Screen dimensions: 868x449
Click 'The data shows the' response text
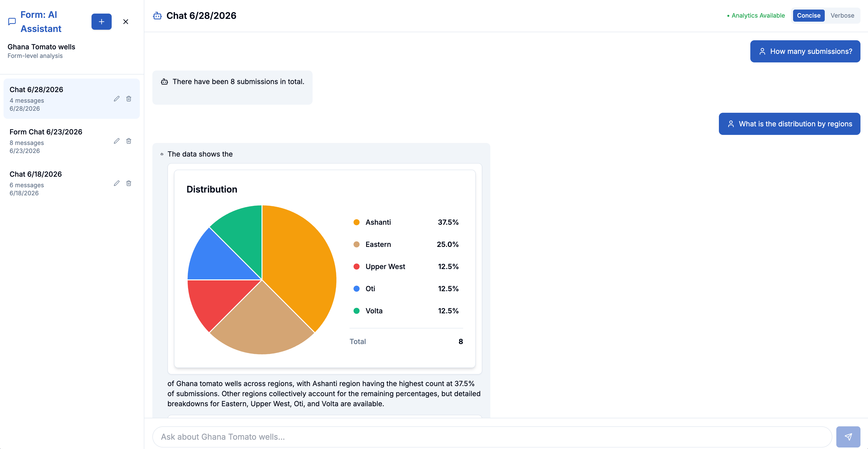[x=200, y=154]
